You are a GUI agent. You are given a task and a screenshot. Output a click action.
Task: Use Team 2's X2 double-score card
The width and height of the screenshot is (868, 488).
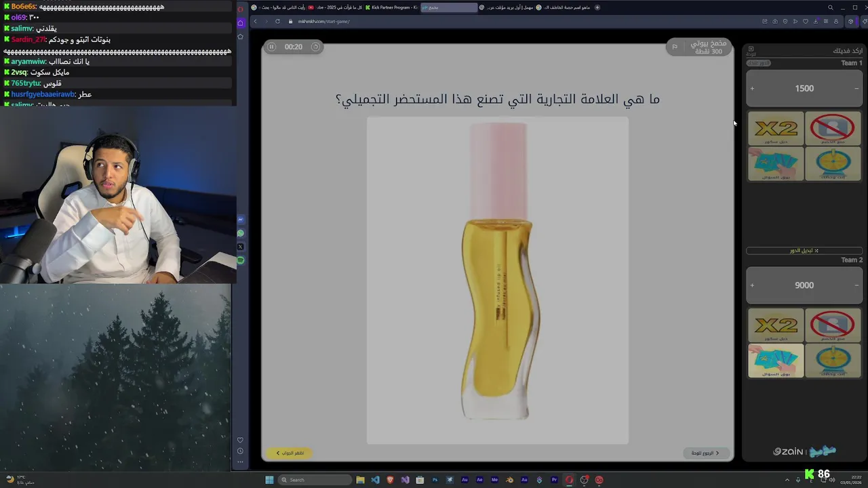click(776, 325)
